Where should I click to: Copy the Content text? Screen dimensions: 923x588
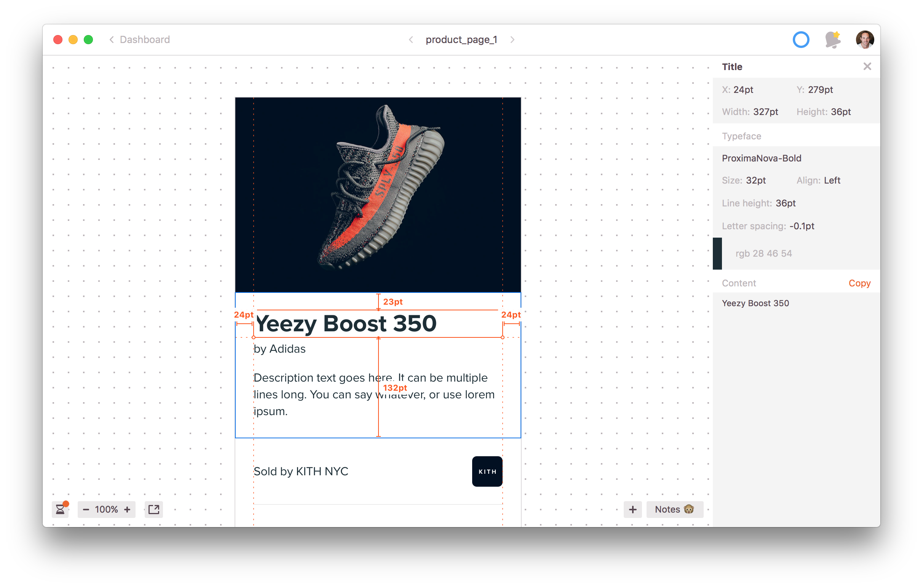click(859, 283)
